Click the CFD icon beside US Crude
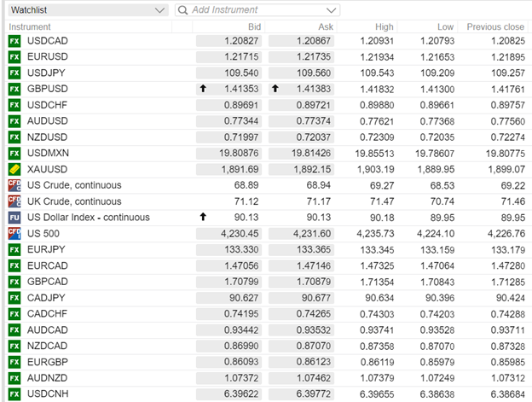Image resolution: width=532 pixels, height=402 pixels. click(14, 185)
